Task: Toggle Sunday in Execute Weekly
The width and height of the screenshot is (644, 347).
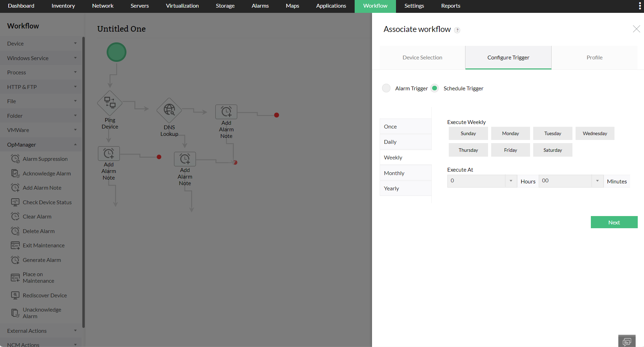Action: tap(468, 133)
